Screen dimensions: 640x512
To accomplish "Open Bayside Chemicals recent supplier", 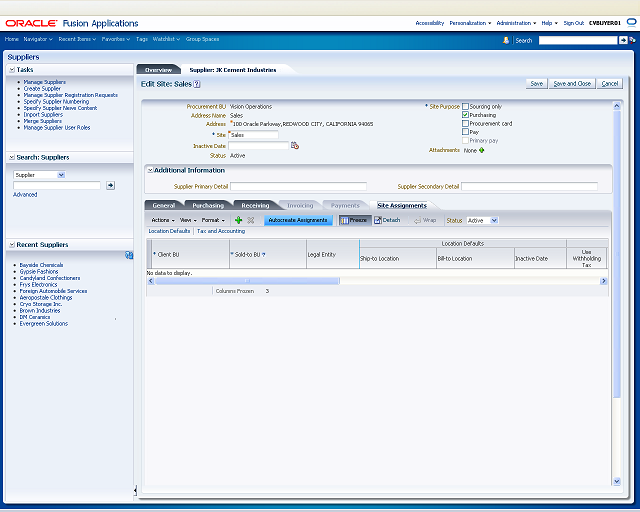I will pyautogui.click(x=41, y=265).
